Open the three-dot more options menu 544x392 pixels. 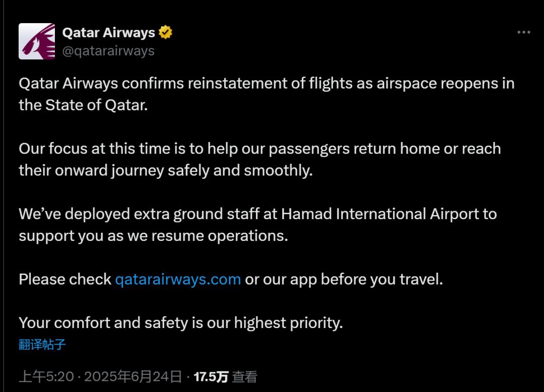524,33
